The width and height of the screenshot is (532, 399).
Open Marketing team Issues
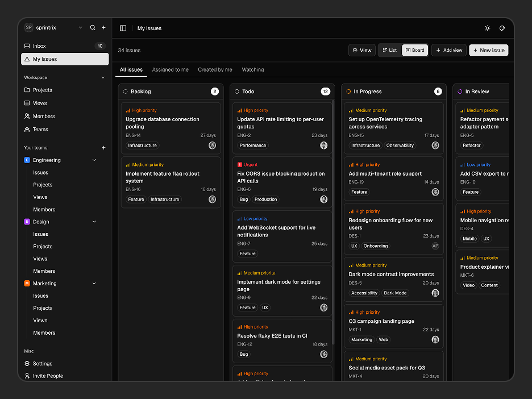click(41, 296)
